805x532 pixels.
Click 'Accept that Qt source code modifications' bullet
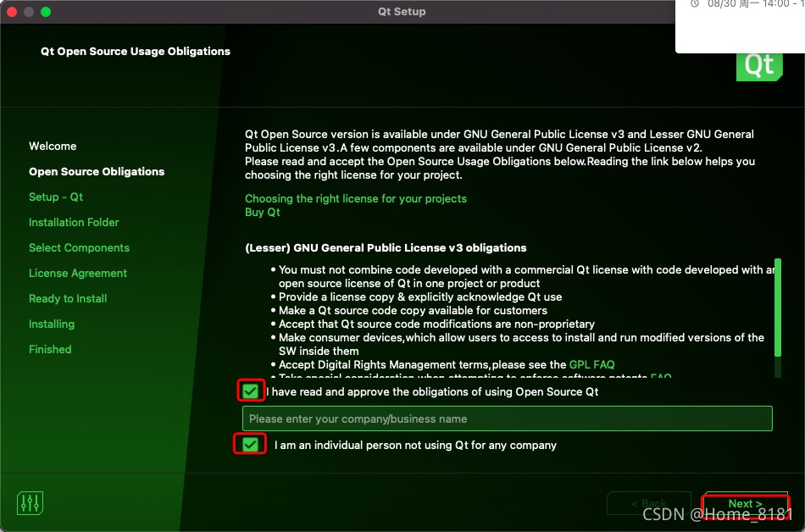click(436, 324)
